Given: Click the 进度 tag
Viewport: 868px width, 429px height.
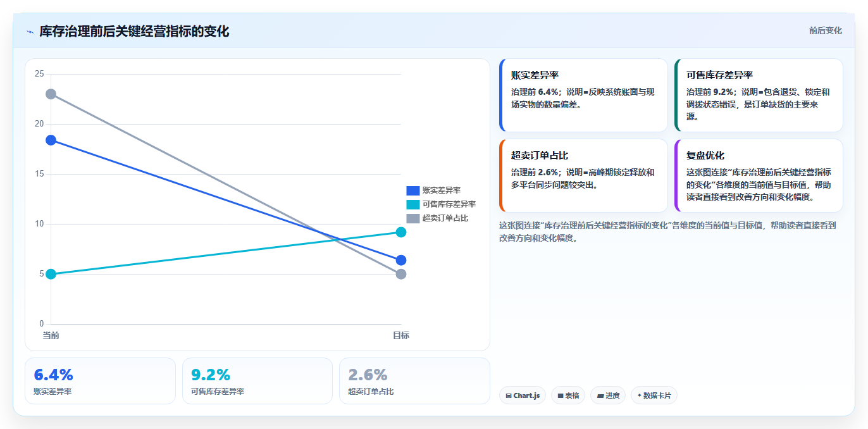Looking at the screenshot, I should (608, 395).
